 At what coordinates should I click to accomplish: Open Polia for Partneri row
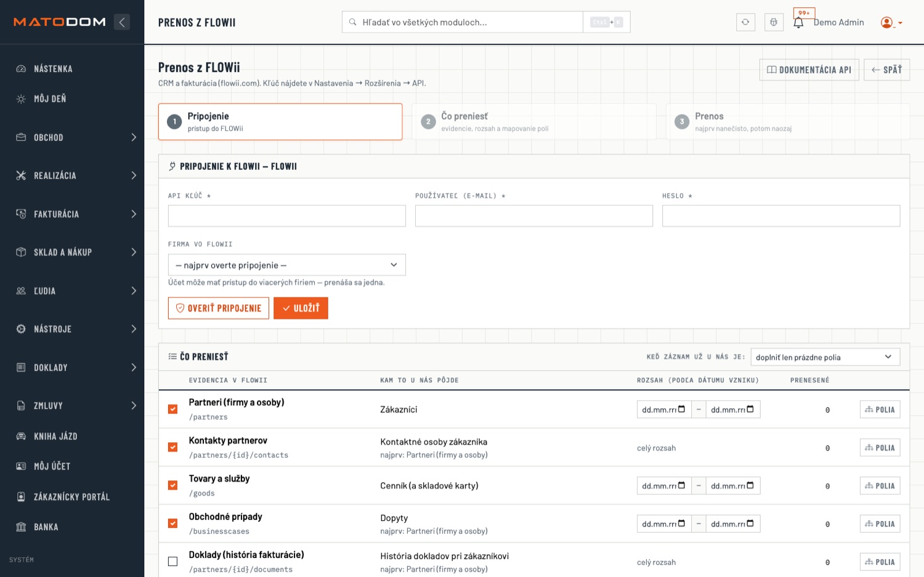point(880,410)
